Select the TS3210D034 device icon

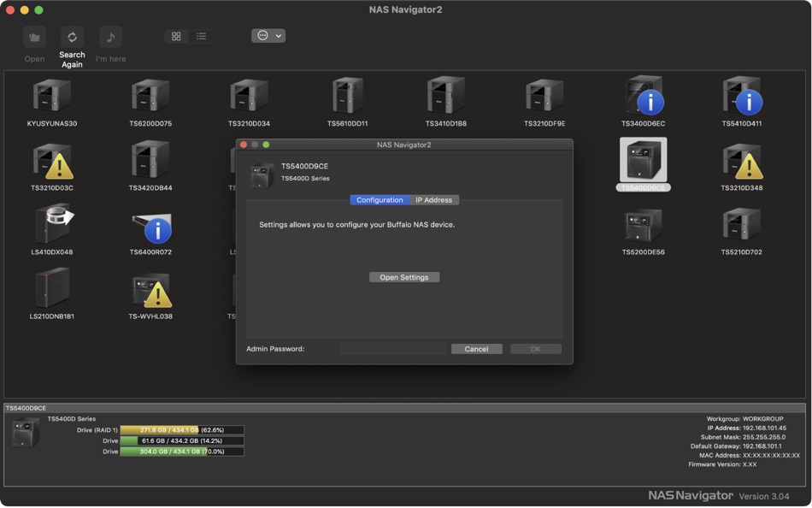pyautogui.click(x=249, y=96)
